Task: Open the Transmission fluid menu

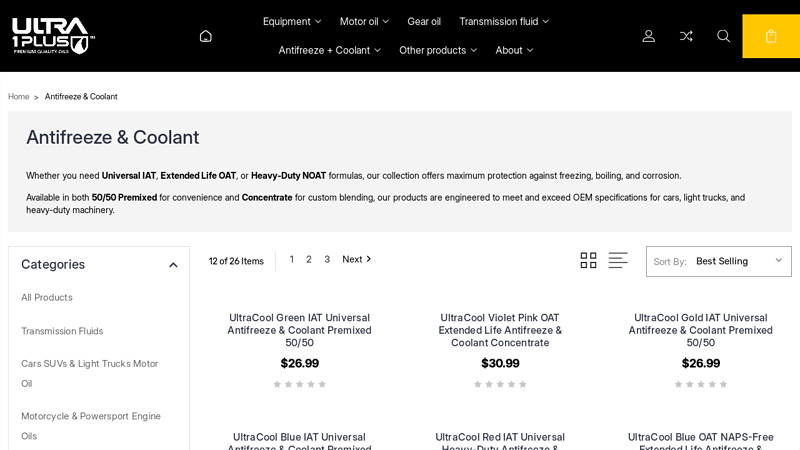Action: pyautogui.click(x=504, y=21)
